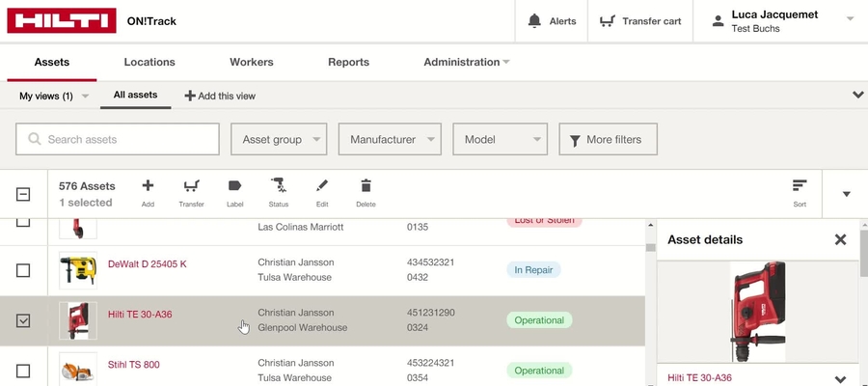Viewport: 868px width, 386px height.
Task: Open the Manufacturer dropdown
Action: pos(390,139)
